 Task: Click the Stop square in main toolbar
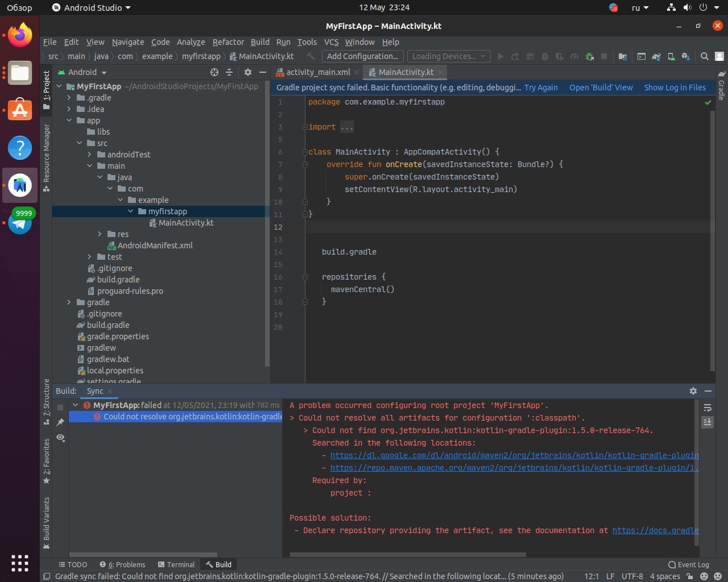click(604, 56)
